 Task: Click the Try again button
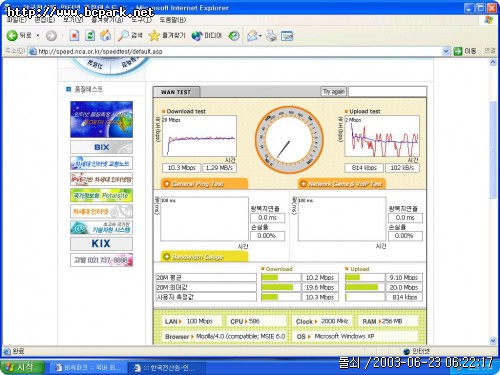[x=334, y=91]
